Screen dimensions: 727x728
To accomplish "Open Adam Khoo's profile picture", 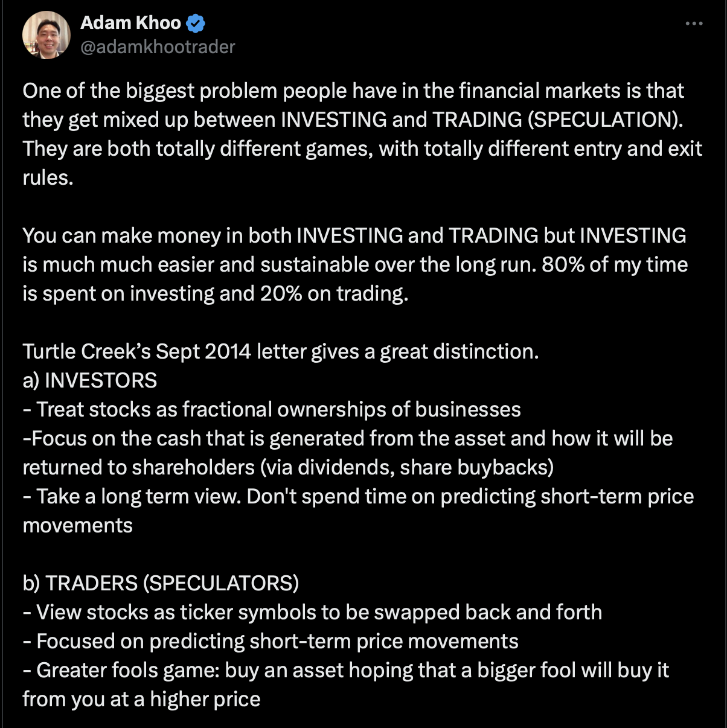I will pos(46,34).
